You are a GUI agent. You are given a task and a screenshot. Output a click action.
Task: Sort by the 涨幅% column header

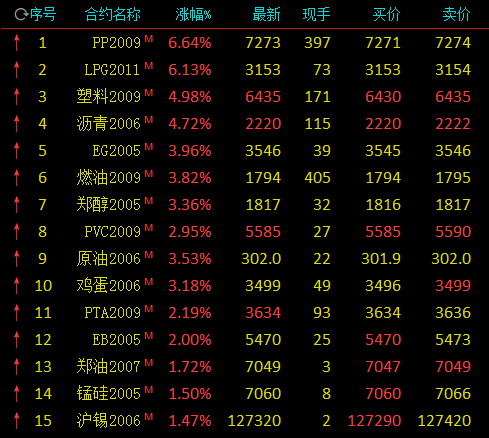193,15
